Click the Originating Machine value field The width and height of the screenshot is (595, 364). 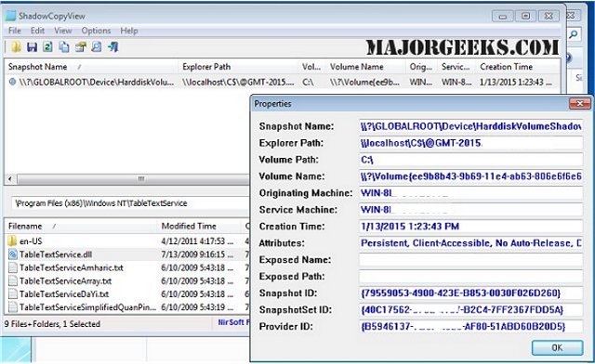coord(471,193)
